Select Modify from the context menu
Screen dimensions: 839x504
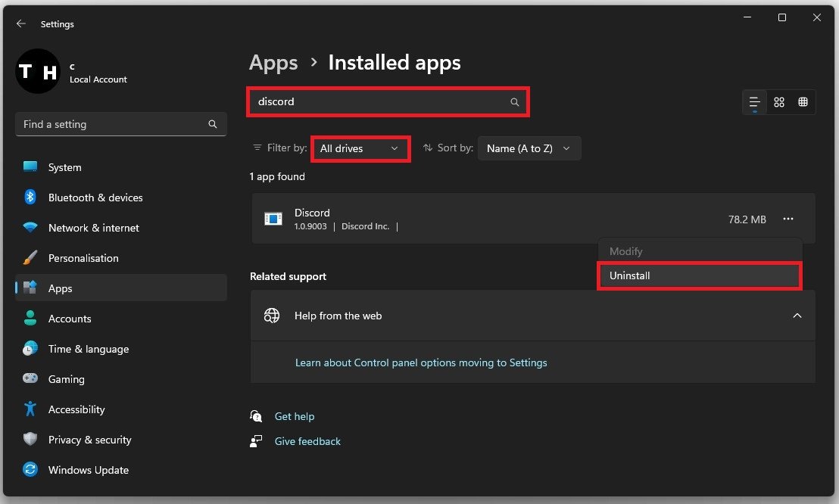(626, 251)
